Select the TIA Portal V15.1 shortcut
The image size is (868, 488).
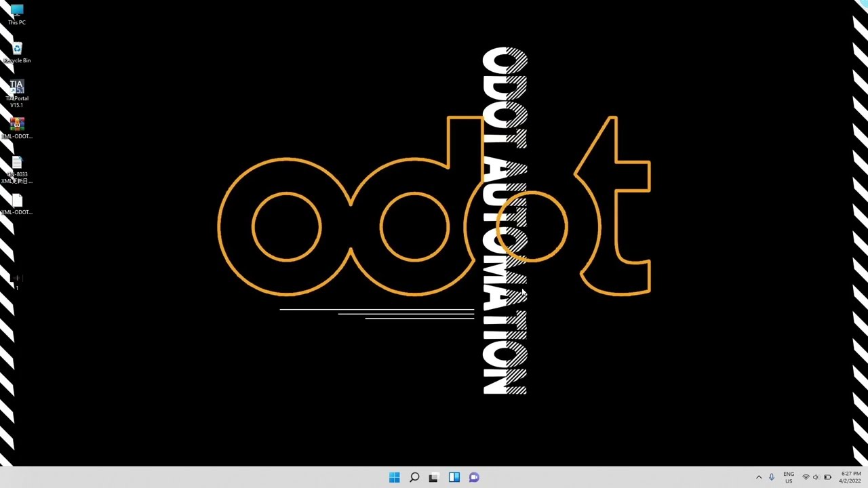tap(17, 94)
